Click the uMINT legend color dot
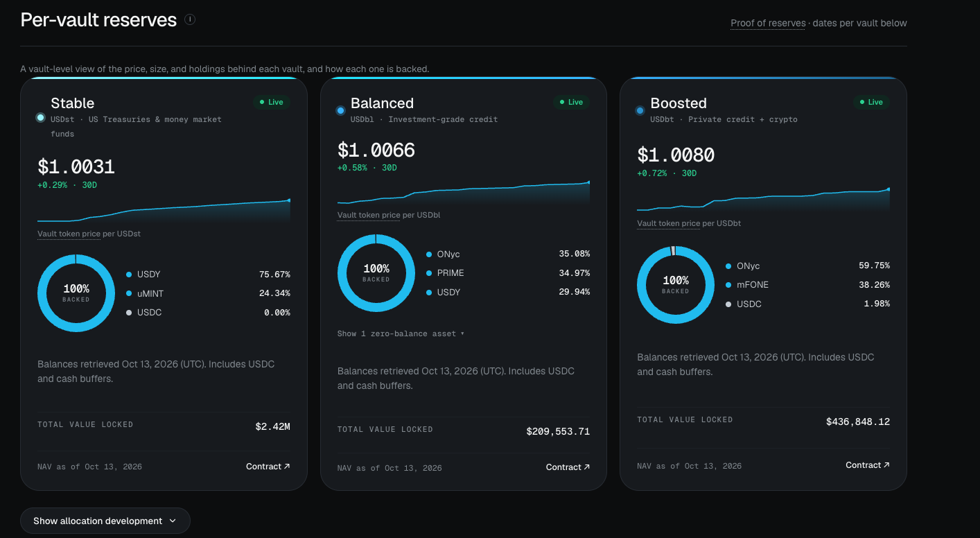 click(129, 294)
